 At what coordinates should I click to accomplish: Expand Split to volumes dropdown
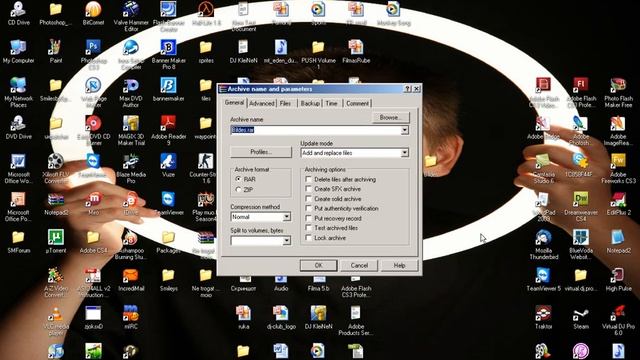(287, 240)
